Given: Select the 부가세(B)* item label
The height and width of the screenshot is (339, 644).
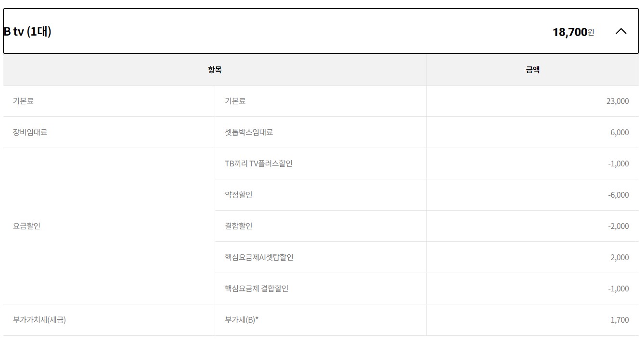Looking at the screenshot, I should 242,320.
